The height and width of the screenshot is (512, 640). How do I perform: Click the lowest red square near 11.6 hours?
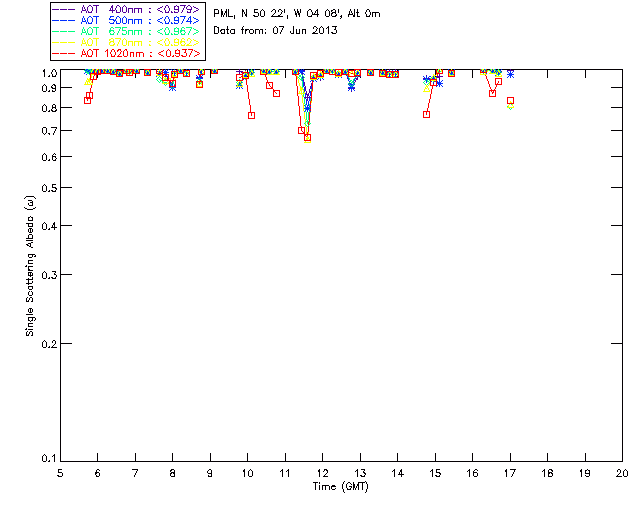point(308,138)
